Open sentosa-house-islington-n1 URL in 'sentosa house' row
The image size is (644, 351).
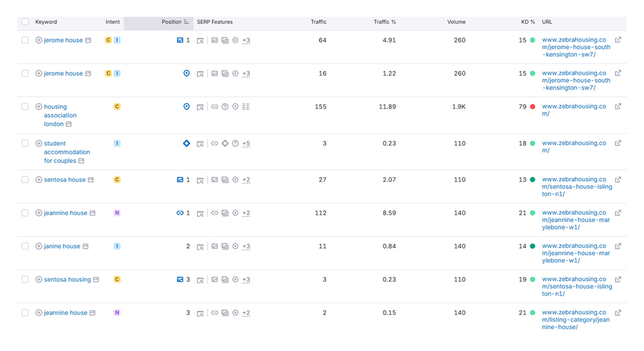(x=577, y=187)
